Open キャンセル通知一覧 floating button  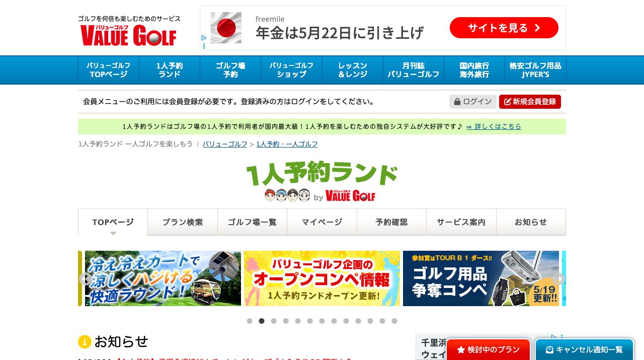pos(584,349)
